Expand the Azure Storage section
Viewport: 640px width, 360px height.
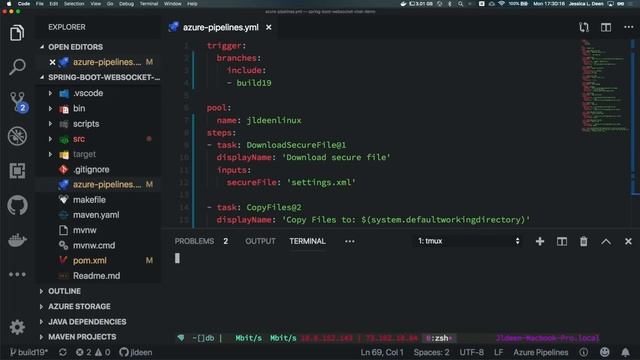(x=79, y=307)
